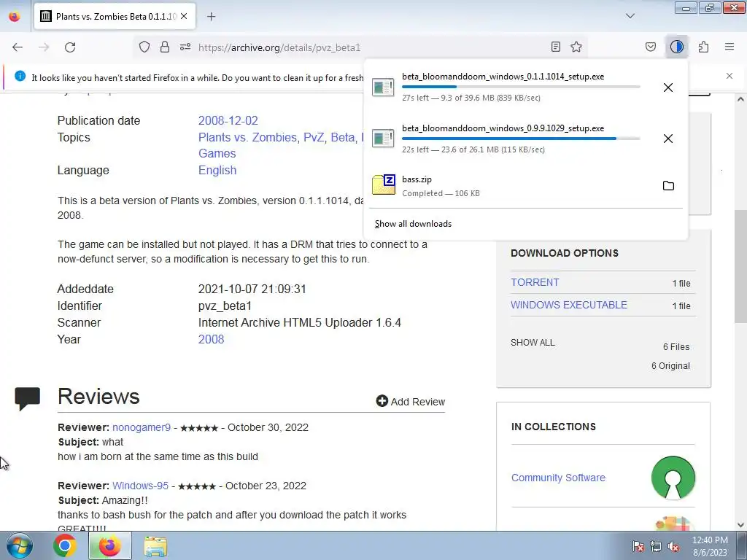Viewport: 747px width, 560px height.
Task: Show bass.zip in its folder
Action: tap(668, 186)
